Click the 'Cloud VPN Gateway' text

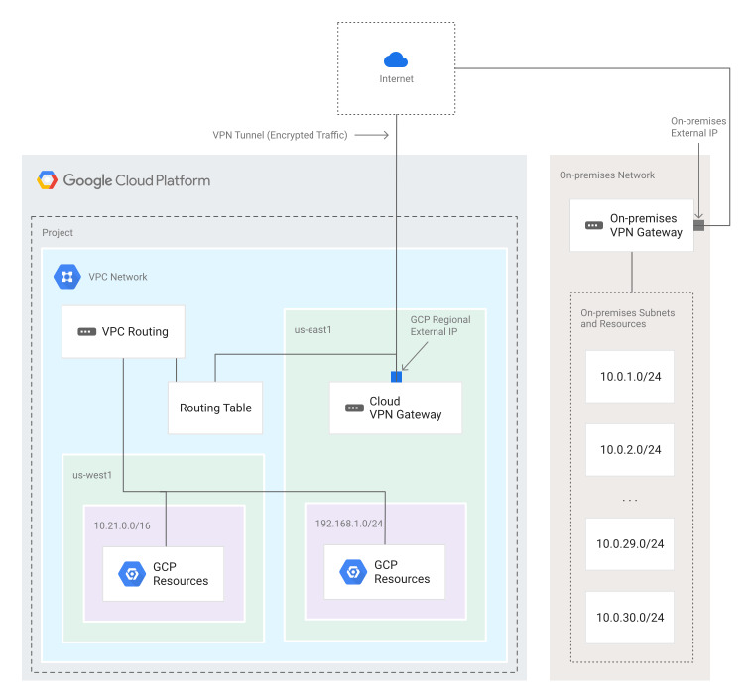[x=406, y=408]
